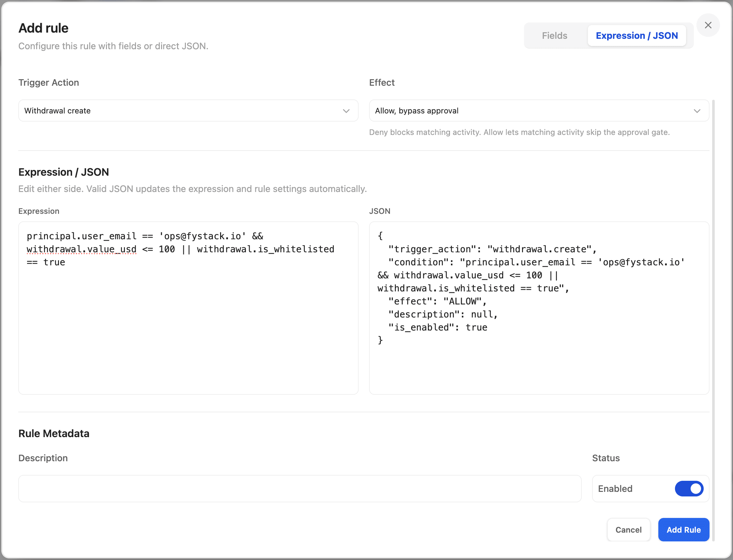Click the Trigger Action chevron arrow
Screen dimensions: 733x560
[346, 111]
